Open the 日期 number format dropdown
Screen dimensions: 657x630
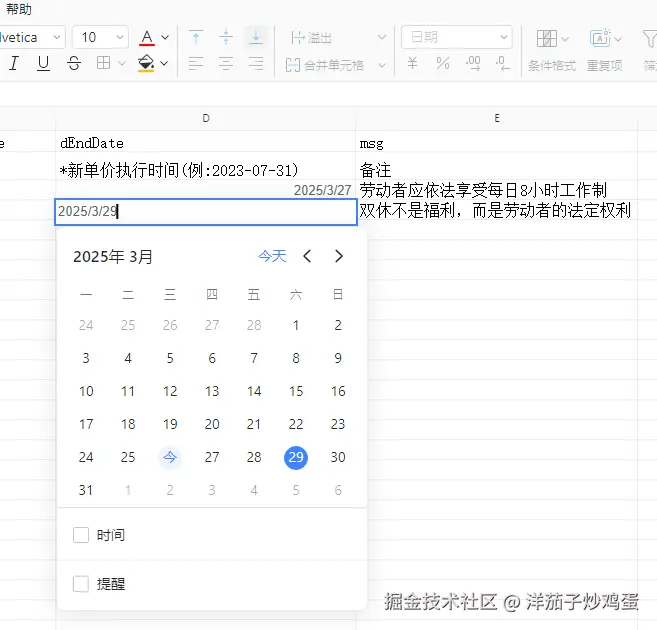pos(457,37)
